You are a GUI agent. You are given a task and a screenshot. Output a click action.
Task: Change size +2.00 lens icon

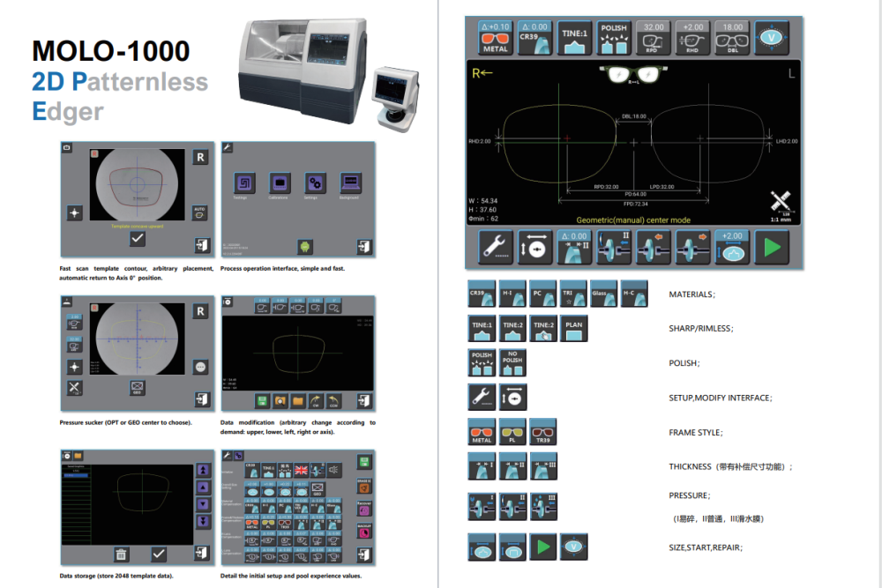[732, 248]
